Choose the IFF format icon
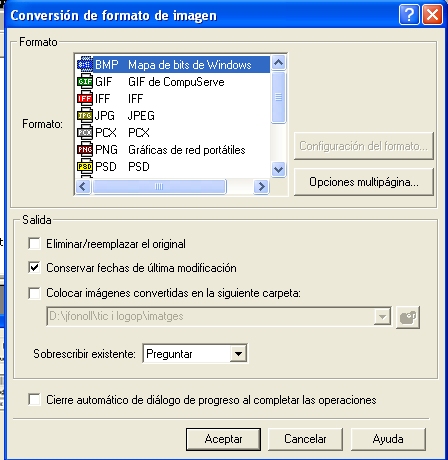 coord(85,98)
